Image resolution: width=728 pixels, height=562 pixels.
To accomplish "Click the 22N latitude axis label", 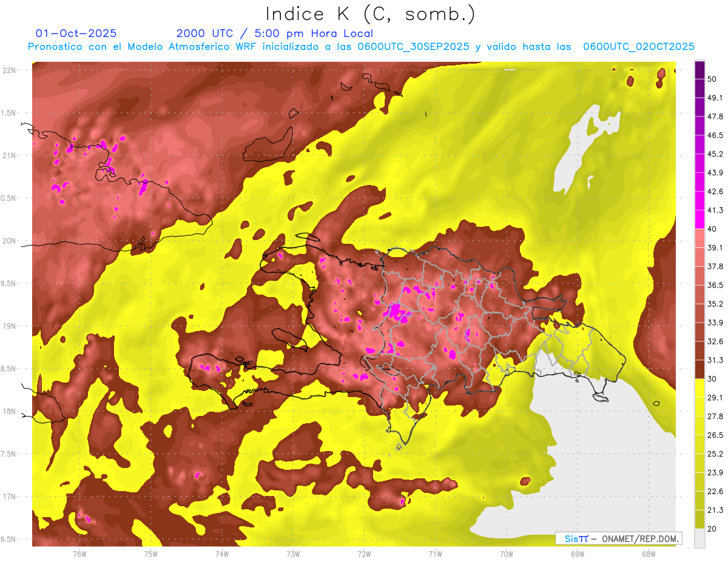I will 10,70.
